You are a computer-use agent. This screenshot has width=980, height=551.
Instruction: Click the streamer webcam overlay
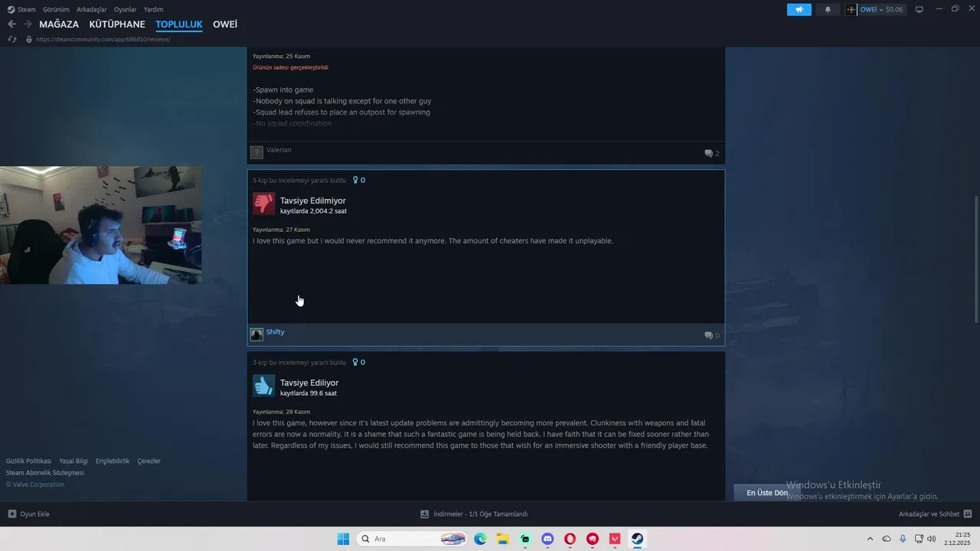pyautogui.click(x=101, y=225)
